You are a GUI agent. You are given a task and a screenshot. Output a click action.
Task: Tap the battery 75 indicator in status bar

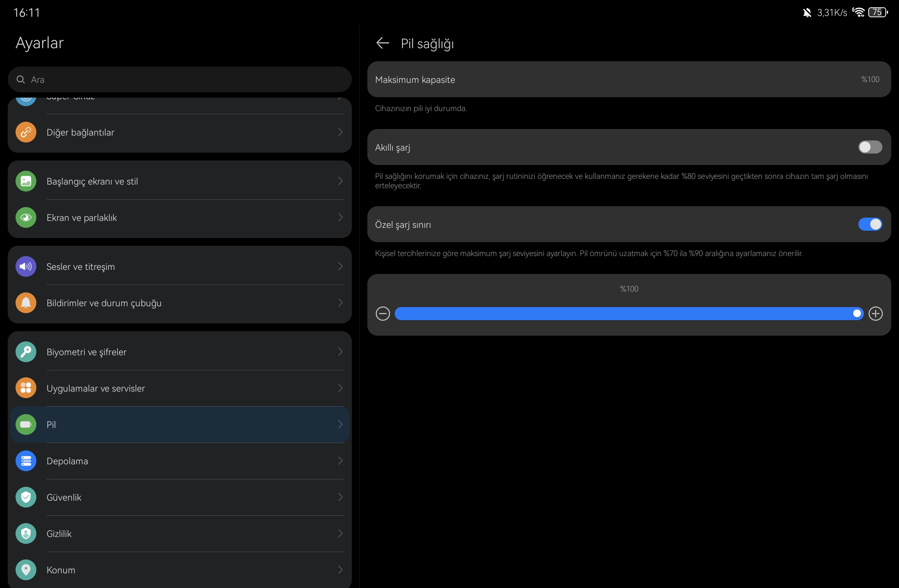click(878, 12)
